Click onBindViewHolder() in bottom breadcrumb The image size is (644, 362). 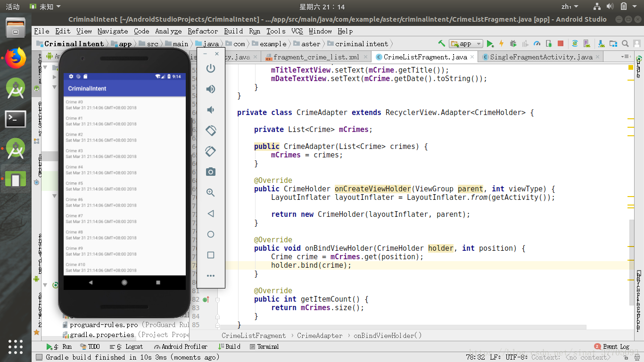point(388,336)
